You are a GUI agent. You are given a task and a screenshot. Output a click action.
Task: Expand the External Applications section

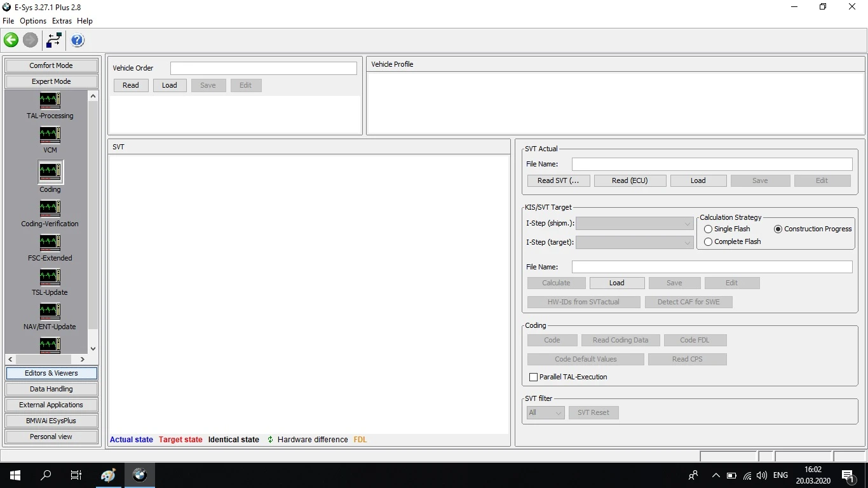pos(51,405)
